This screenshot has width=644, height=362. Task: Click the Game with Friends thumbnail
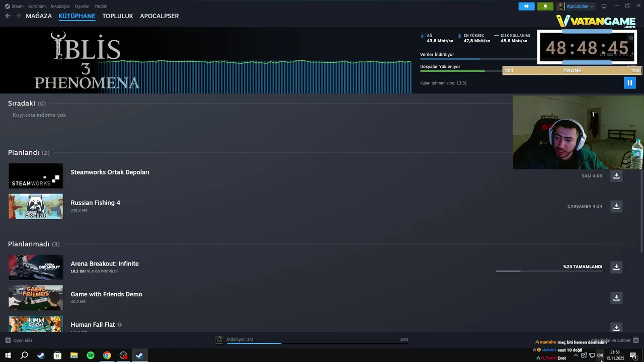pyautogui.click(x=36, y=298)
